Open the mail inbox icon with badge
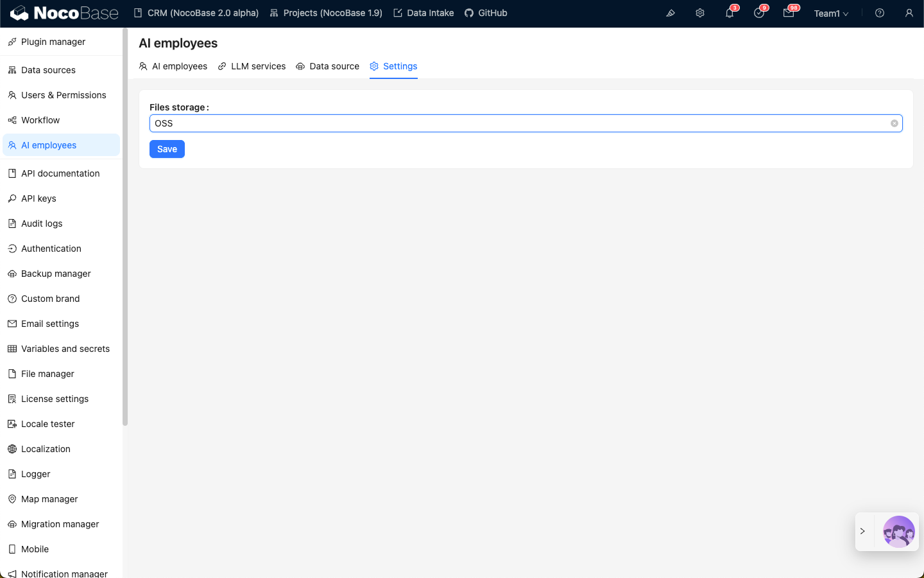 [x=789, y=13]
